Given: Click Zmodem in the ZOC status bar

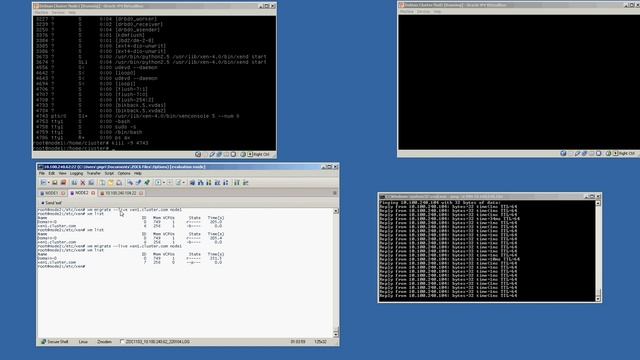Looking at the screenshot, I should tap(104, 342).
